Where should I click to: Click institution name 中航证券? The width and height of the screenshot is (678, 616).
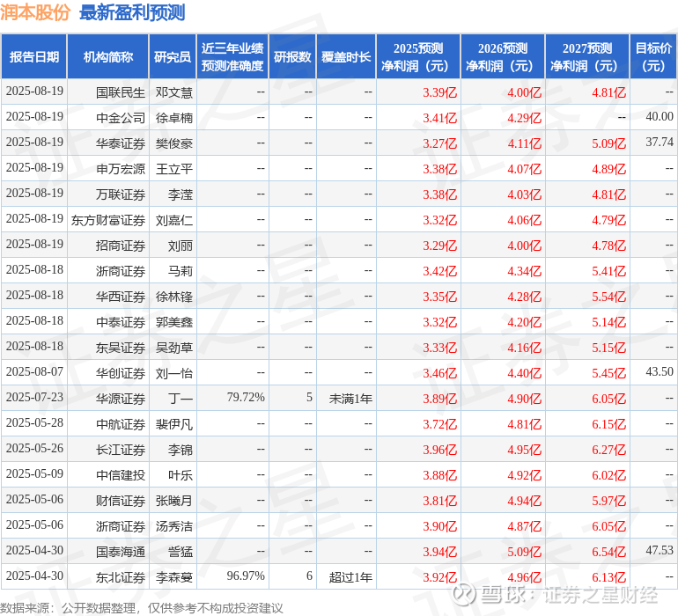(x=121, y=423)
